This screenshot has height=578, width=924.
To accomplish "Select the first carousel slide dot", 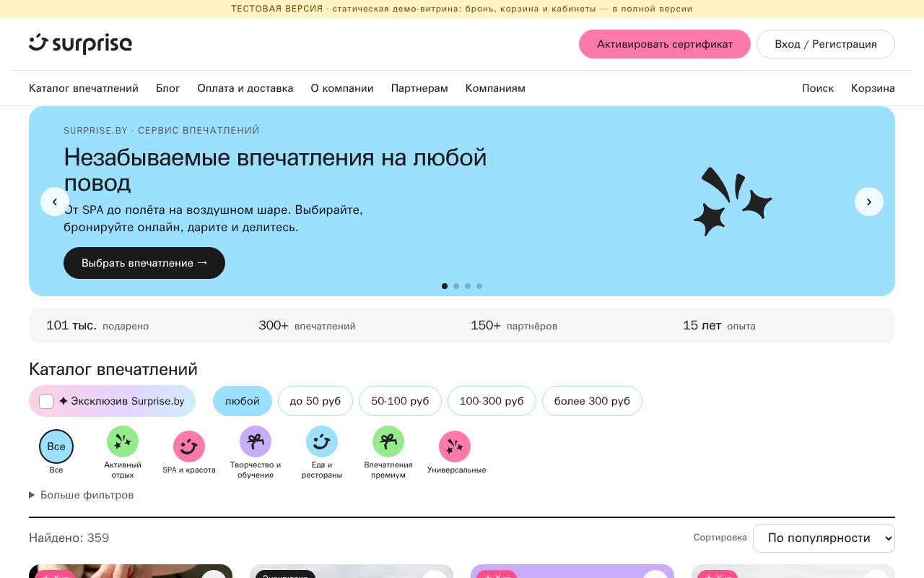I will (445, 286).
